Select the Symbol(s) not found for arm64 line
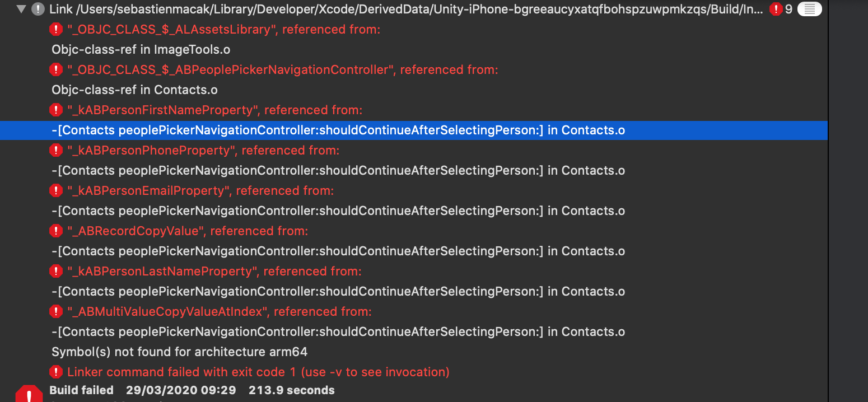868x402 pixels. pos(179,352)
